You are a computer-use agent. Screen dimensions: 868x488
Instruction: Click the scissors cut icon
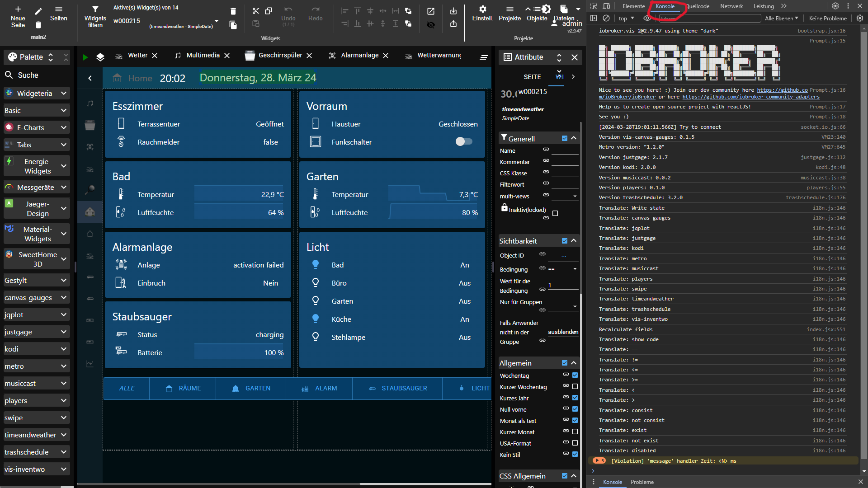256,11
